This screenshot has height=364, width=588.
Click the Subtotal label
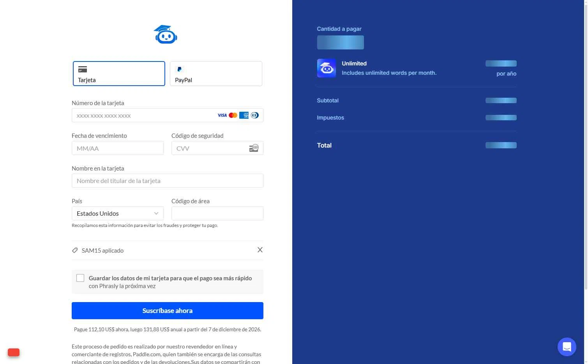(328, 100)
